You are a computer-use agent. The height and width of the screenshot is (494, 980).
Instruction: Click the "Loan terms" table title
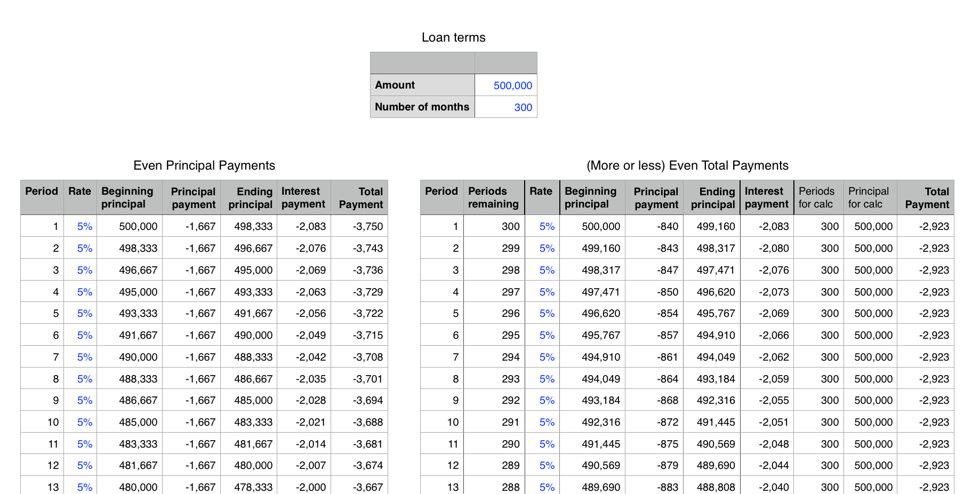click(453, 37)
